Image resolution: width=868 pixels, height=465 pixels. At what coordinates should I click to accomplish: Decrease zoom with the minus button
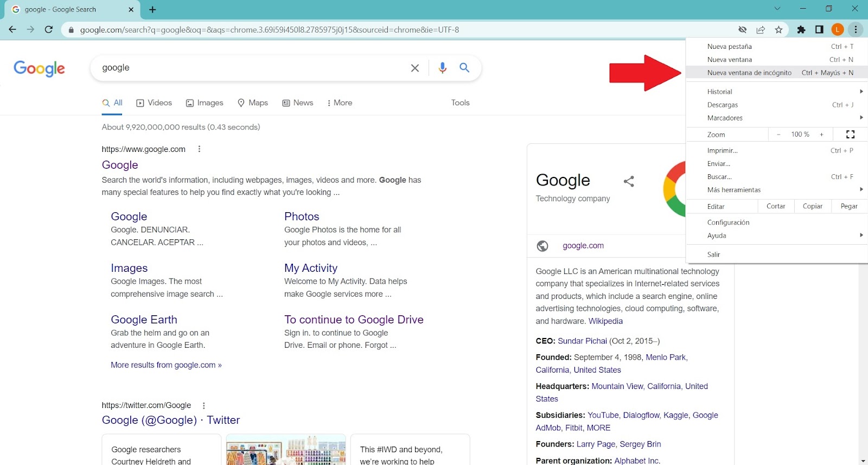click(x=778, y=135)
